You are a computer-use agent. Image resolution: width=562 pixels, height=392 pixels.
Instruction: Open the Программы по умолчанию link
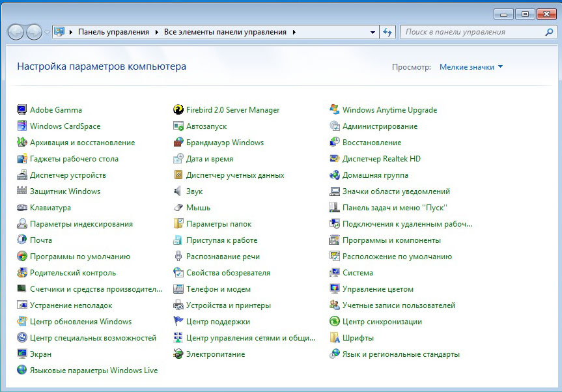tap(80, 257)
